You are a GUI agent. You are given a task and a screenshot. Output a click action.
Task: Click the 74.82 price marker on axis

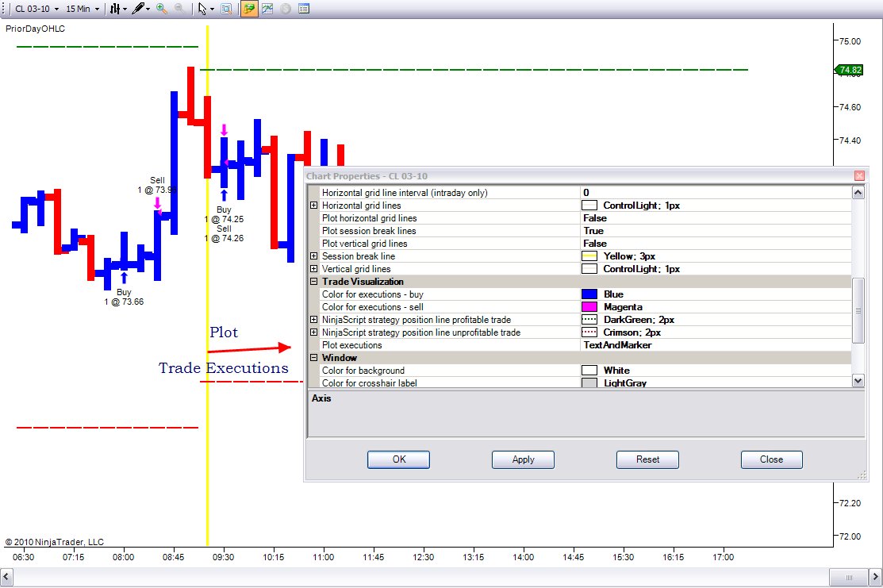[x=849, y=70]
